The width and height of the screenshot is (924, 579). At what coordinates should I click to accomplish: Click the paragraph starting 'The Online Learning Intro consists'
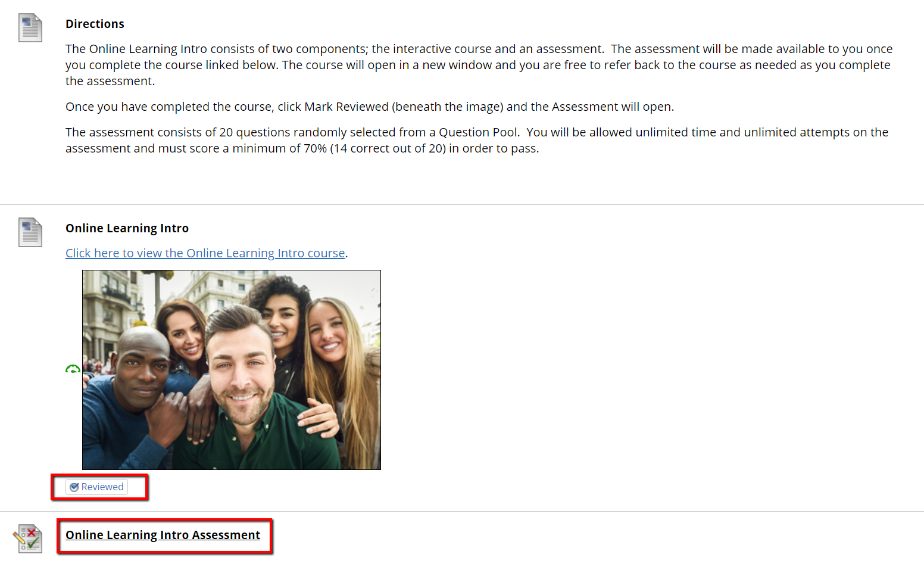point(479,65)
